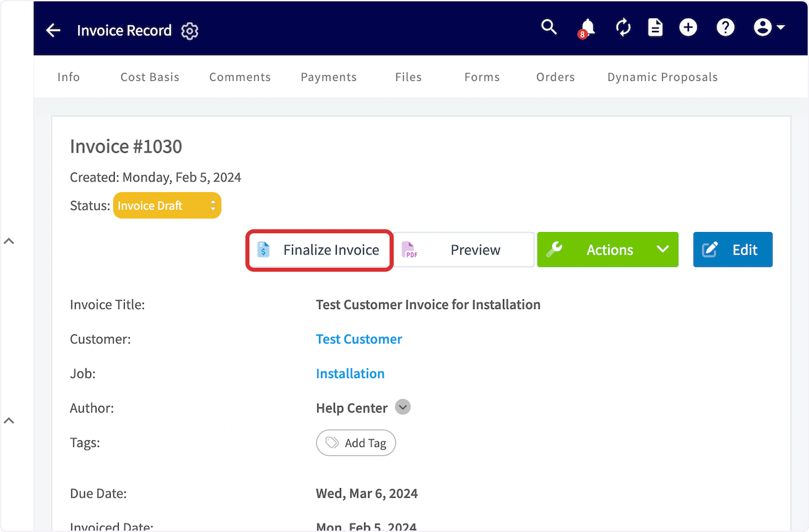Select the due date Wed, Mar 6, 2024
809x532 pixels.
click(x=367, y=494)
